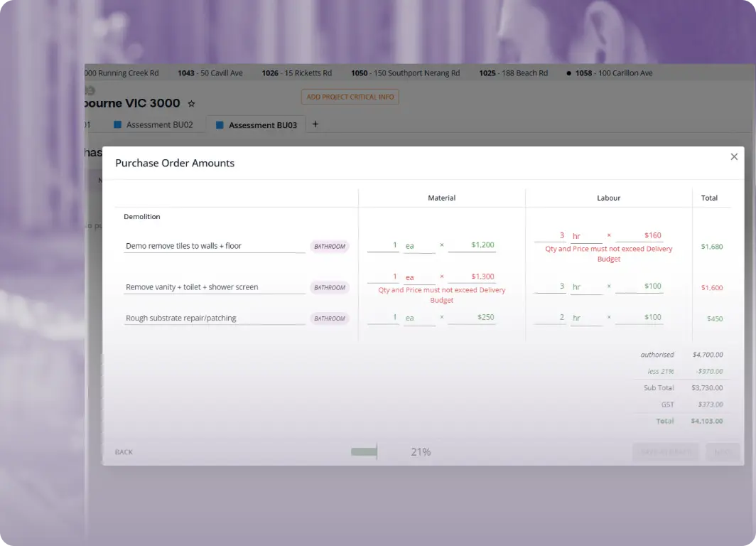Click the star icon beside Melbourne VIC 3000
Viewport: 756px width, 546px height.
point(190,103)
